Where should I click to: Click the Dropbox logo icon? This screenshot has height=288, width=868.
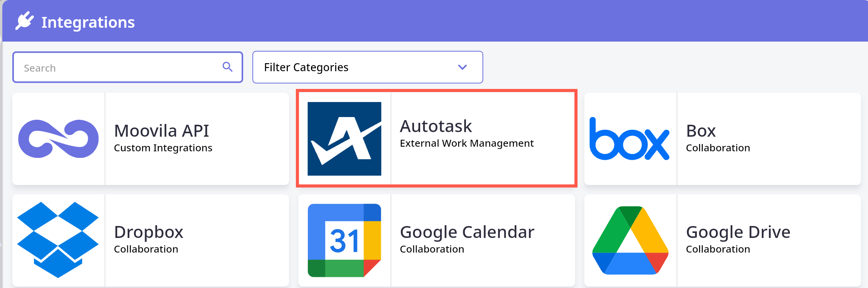point(58,239)
